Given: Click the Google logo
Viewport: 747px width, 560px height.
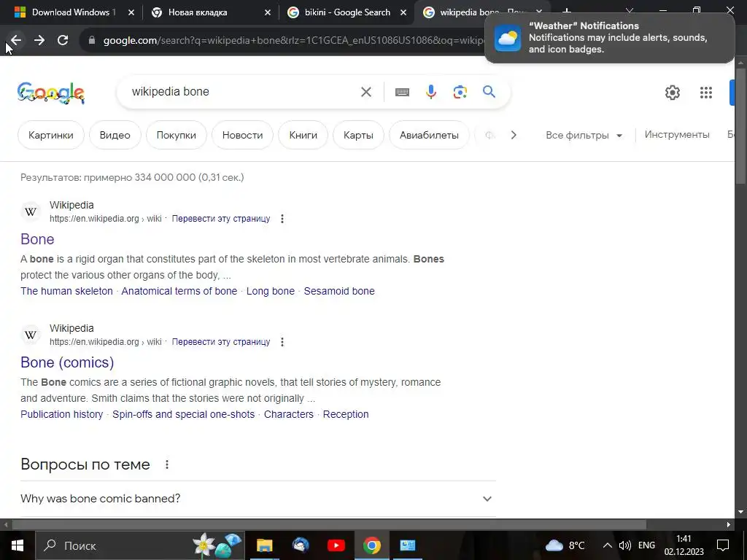Looking at the screenshot, I should 51,93.
